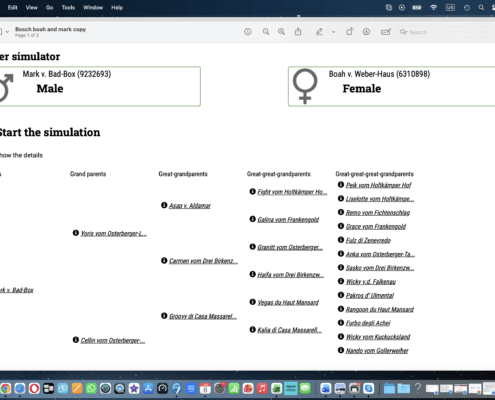Open the Share icon in Preview toolbar
This screenshot has height=400, width=495.
(x=298, y=32)
